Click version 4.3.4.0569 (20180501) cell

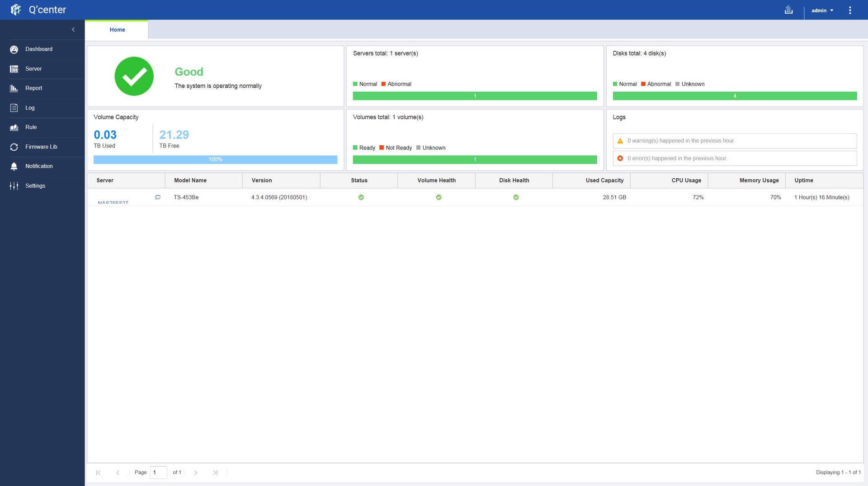pos(279,198)
